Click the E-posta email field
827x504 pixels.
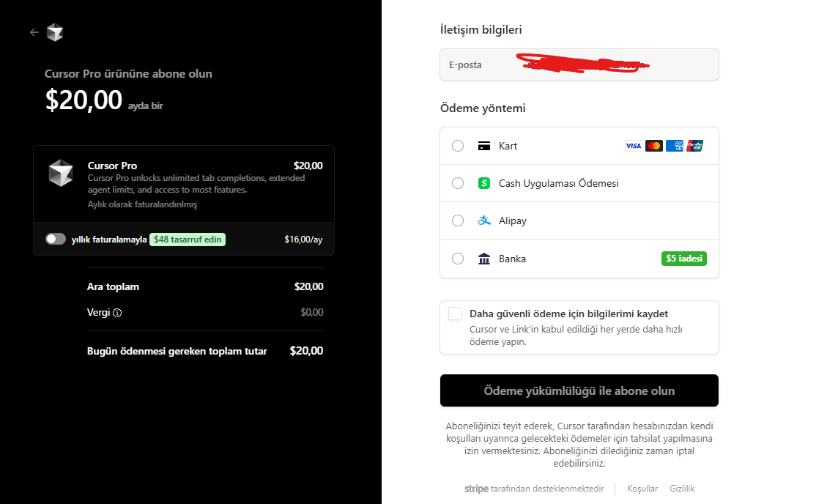click(579, 65)
